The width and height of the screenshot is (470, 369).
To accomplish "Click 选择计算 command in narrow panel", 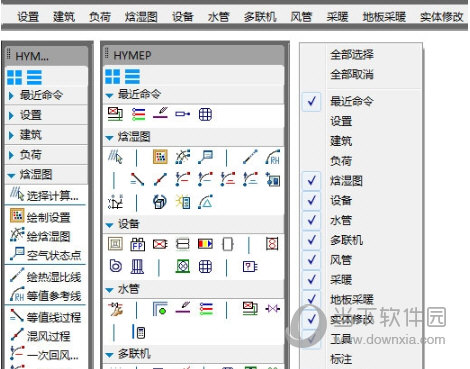I will click(45, 195).
